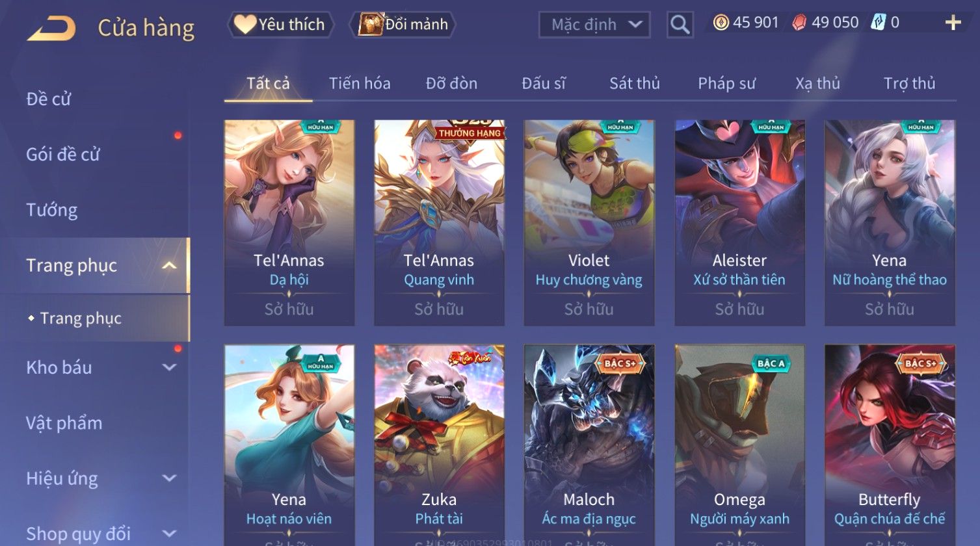Tap the plus icon to add currency
Screen dimensions: 980x546
pyautogui.click(x=953, y=23)
